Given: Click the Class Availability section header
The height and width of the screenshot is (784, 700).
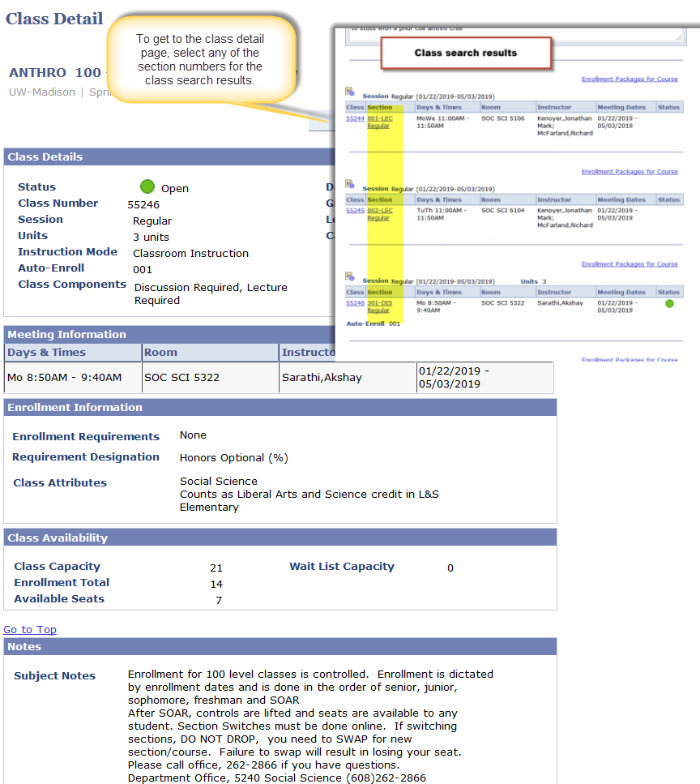Looking at the screenshot, I should pyautogui.click(x=280, y=538).
